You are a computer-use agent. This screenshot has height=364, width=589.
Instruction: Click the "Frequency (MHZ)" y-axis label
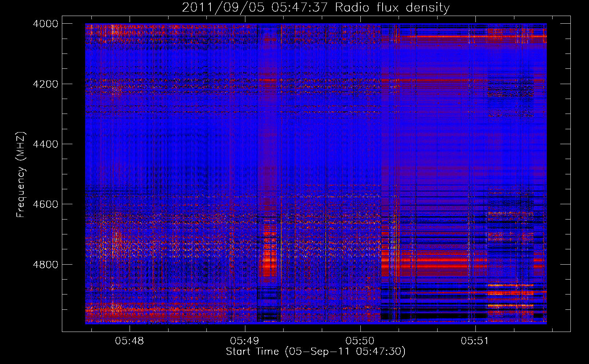(x=21, y=175)
